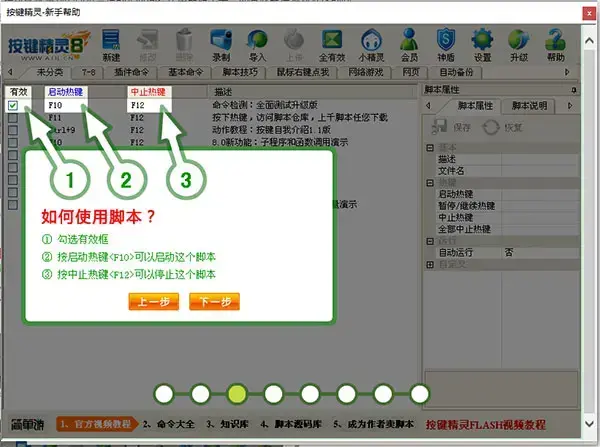Select the highlighted third step dot
Image resolution: width=600 pixels, height=447 pixels.
coord(237,394)
